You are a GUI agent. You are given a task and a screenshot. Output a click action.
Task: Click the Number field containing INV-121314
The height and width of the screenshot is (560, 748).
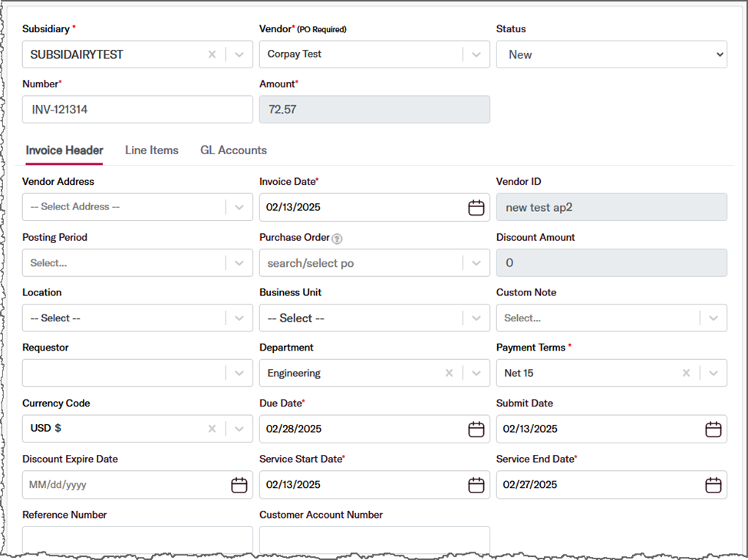coord(137,109)
